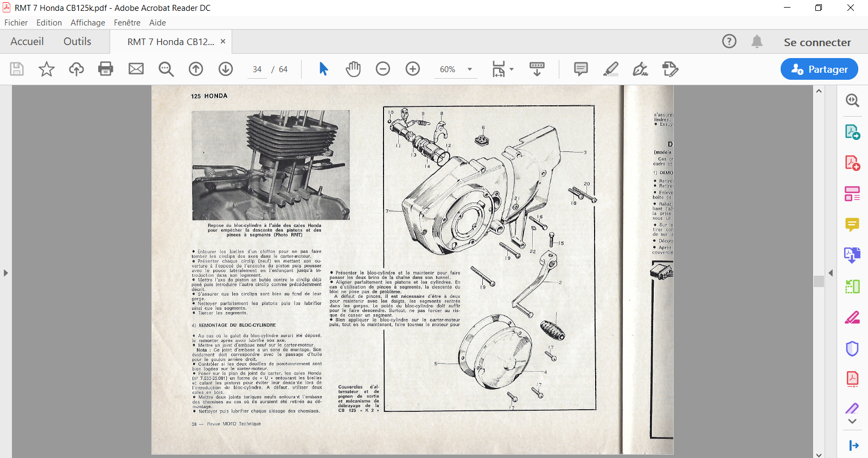This screenshot has width=868, height=458.
Task: Go to previous page arrow
Action: pos(196,69)
